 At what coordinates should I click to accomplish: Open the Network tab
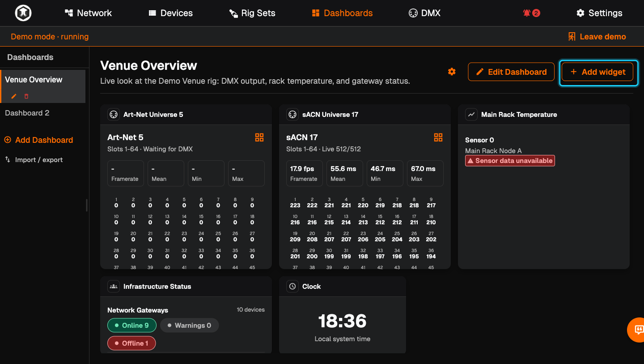(x=88, y=13)
